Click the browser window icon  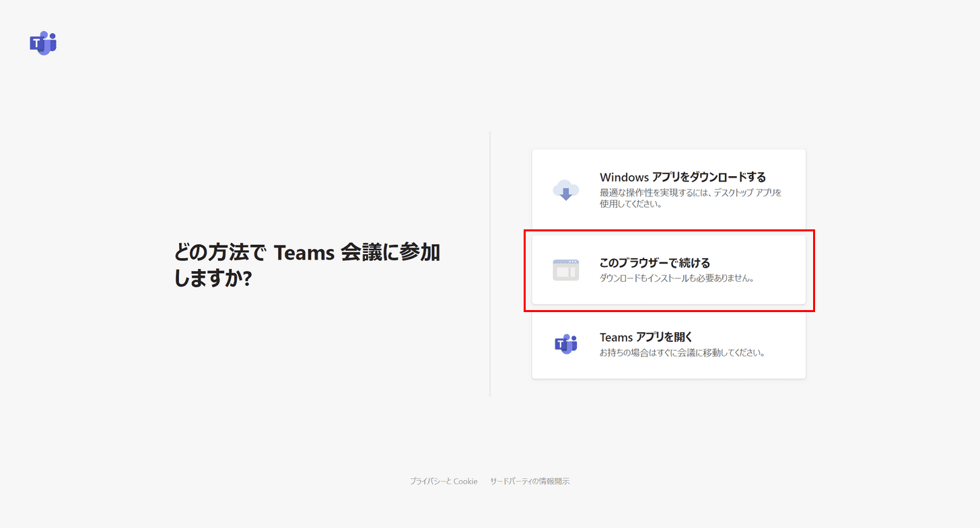click(x=565, y=270)
